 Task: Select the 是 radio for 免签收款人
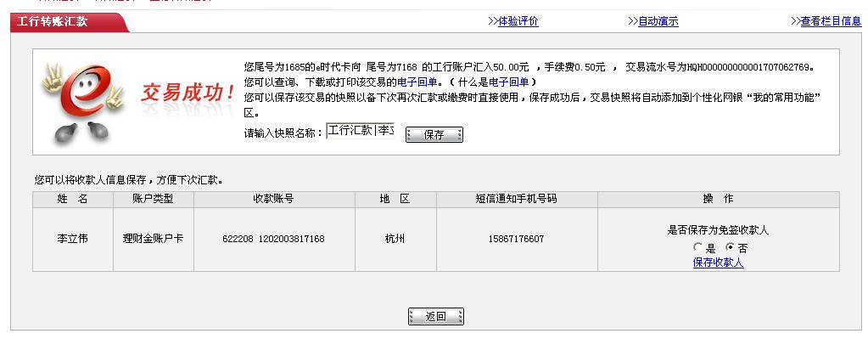tap(697, 247)
